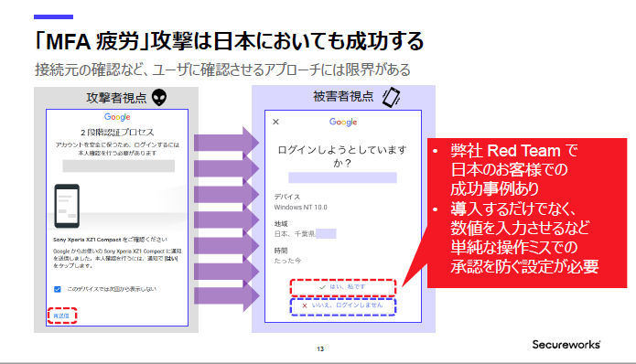Click the Google logo in attacker panel
This screenshot has height=364, width=636.
tap(117, 117)
